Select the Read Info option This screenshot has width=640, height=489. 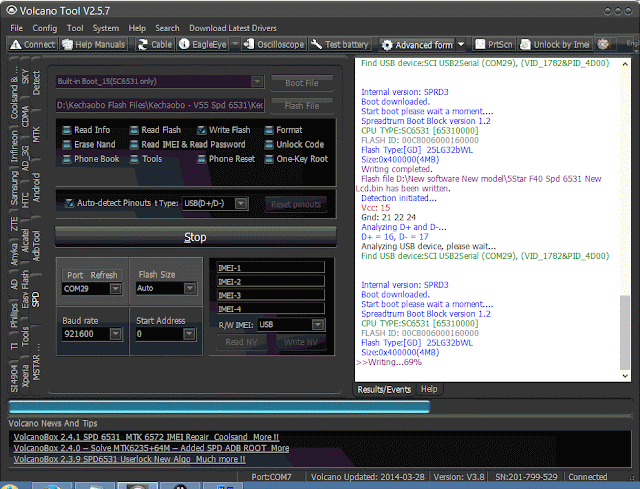(86, 130)
